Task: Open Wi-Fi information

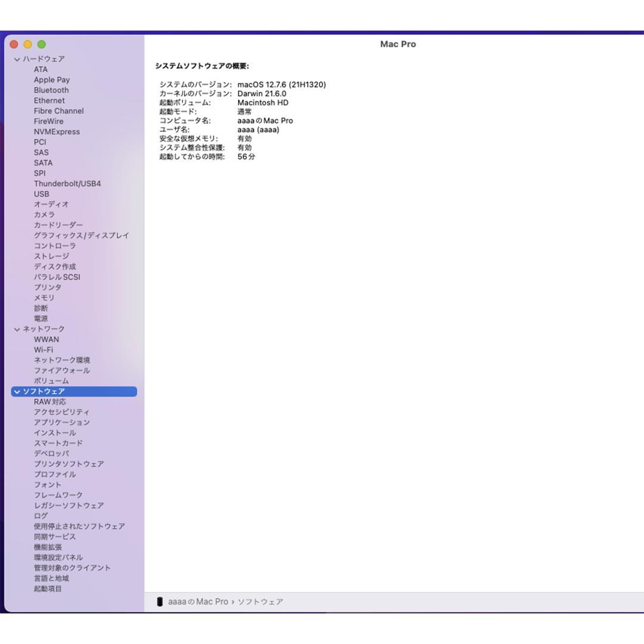Action: (44, 350)
